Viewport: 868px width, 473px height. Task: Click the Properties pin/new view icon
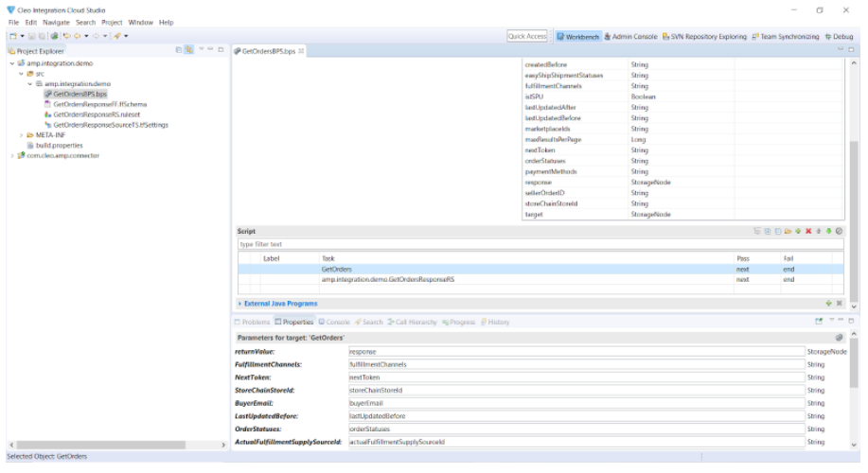819,321
